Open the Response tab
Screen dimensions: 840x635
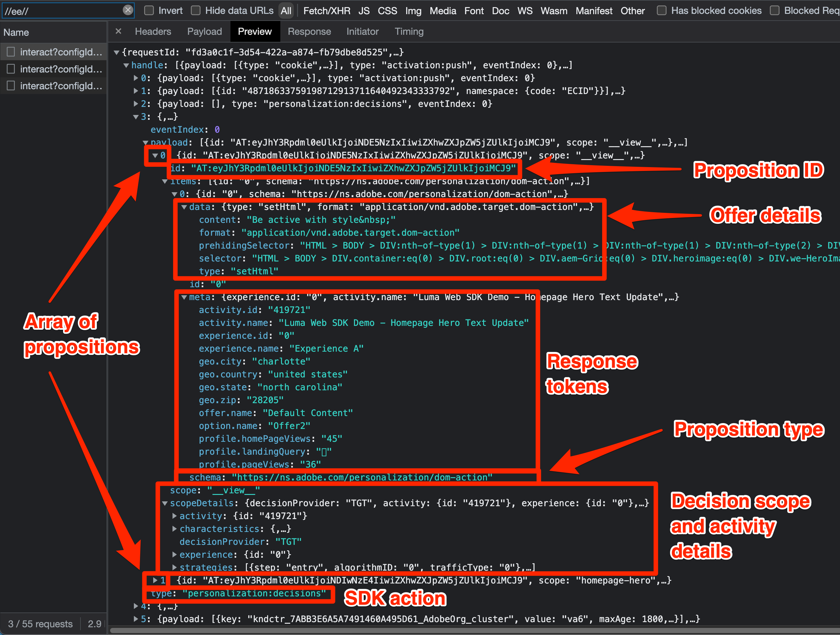click(309, 32)
